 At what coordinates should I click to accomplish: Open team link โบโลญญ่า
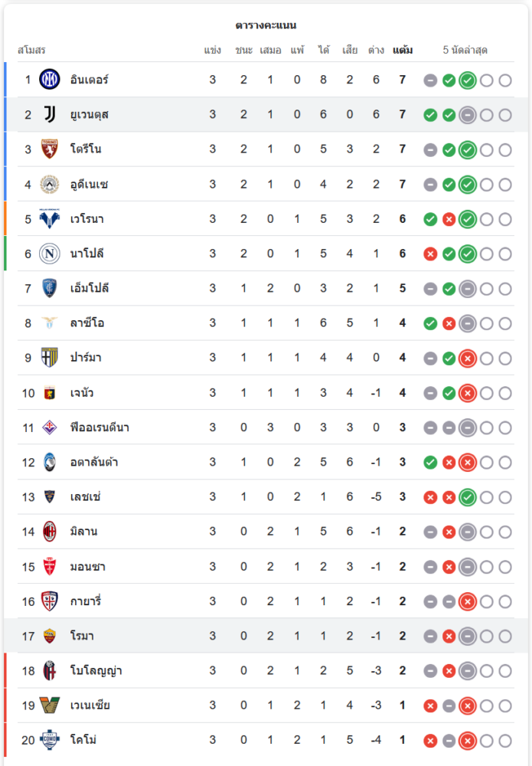(96, 671)
